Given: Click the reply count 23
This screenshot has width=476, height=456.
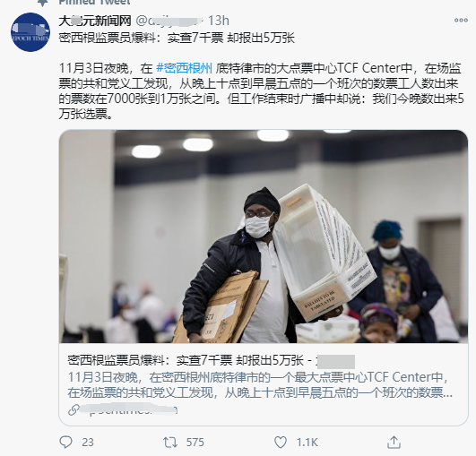Looking at the screenshot, I should pyautogui.click(x=88, y=443).
